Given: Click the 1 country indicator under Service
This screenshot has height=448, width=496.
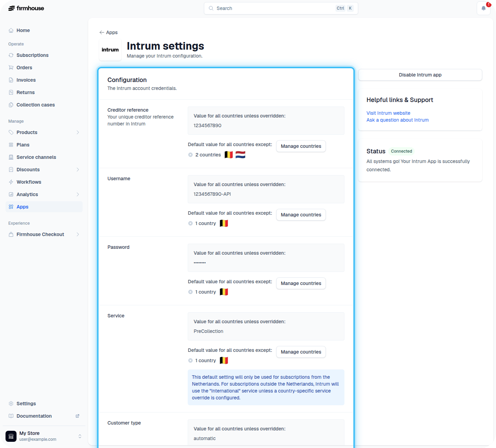Looking at the screenshot, I should [x=202, y=360].
